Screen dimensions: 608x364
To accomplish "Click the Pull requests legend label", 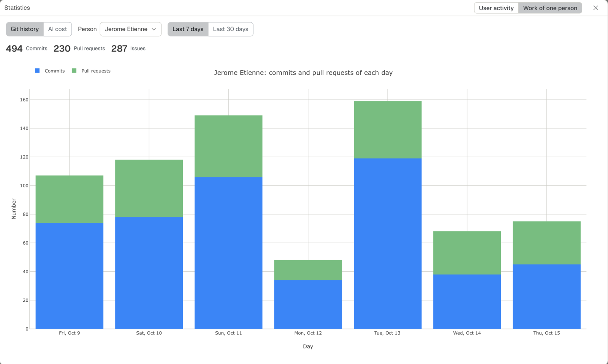I will 96,71.
